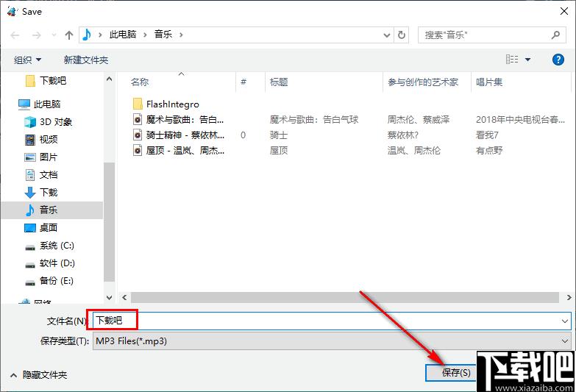This screenshot has height=392, width=576.
Task: Click the 3D 对象 cube icon
Action: [x=29, y=121]
